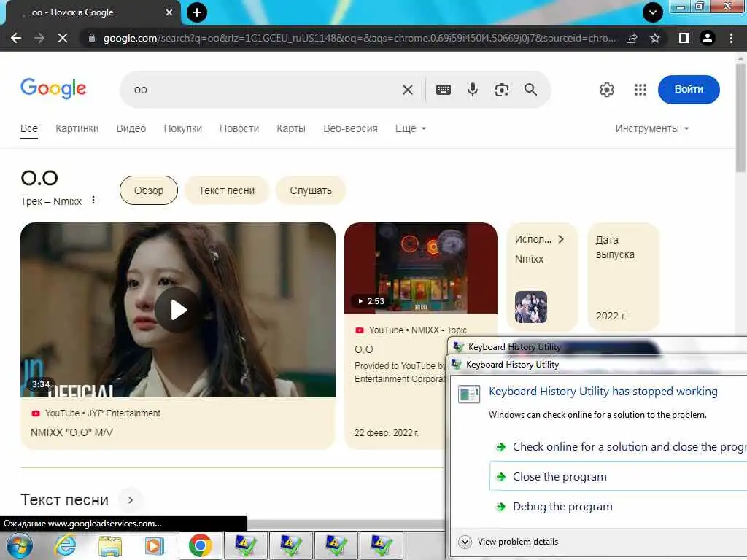Open Windows Explorer folder on taskbar

click(110, 545)
